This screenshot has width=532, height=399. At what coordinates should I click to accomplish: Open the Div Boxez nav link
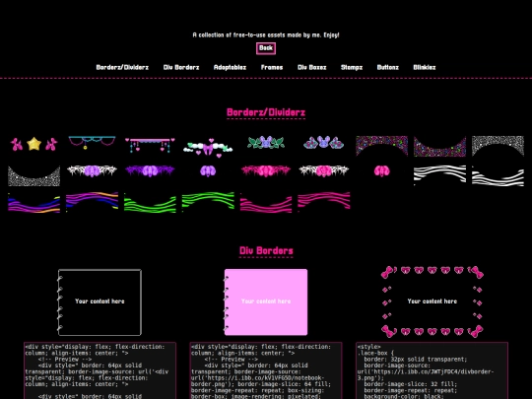click(x=311, y=67)
